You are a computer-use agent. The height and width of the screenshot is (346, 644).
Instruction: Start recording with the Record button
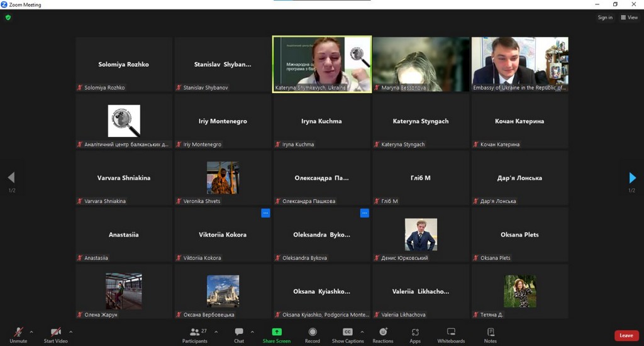(313, 335)
